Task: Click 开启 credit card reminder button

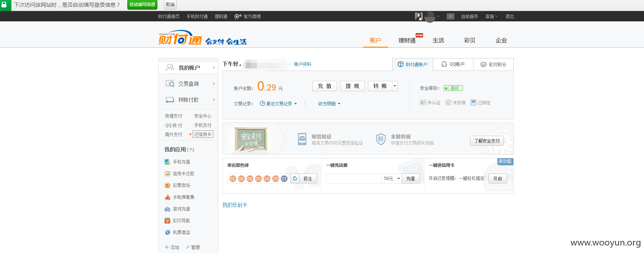Action: pos(498,179)
